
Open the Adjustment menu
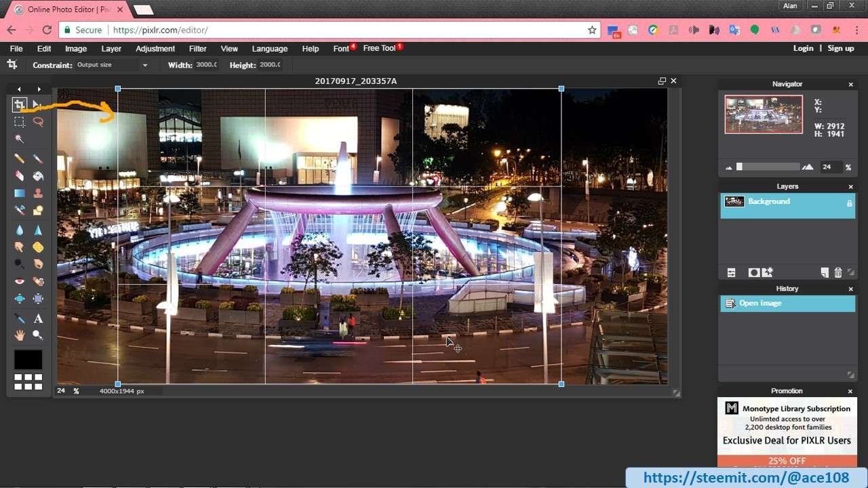pyautogui.click(x=155, y=49)
